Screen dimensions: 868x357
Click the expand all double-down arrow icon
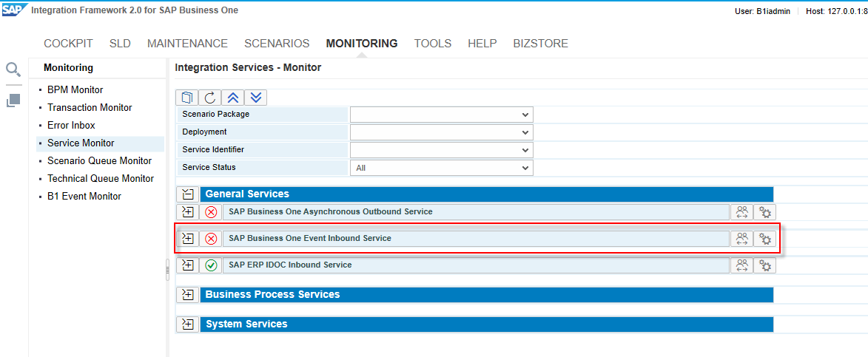[255, 98]
